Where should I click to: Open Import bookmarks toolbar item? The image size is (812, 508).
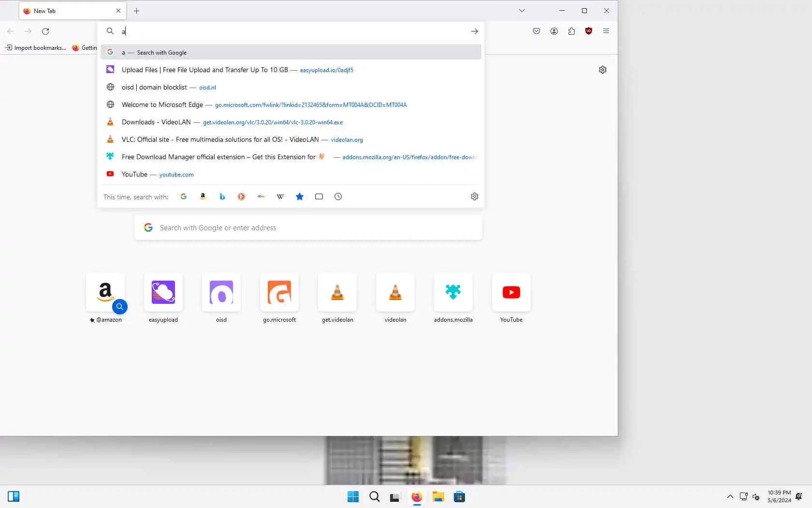36,47
